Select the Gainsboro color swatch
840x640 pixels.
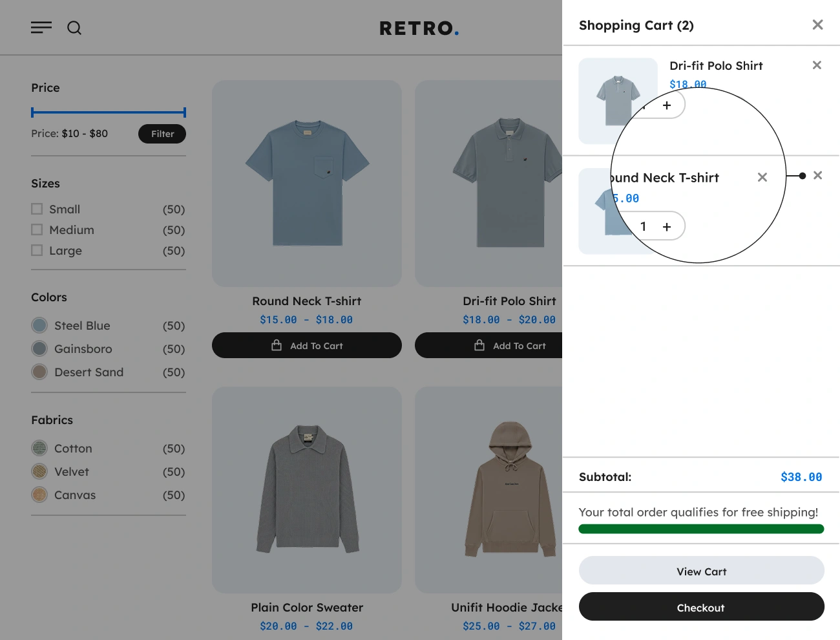tap(39, 348)
